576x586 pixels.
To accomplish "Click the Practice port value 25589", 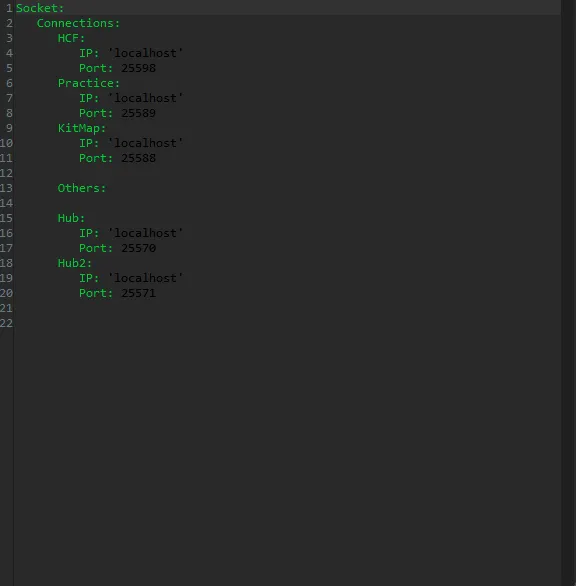I will coord(138,113).
